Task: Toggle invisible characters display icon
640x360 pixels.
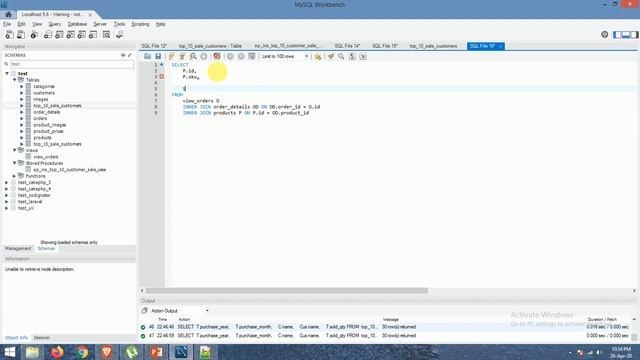Action: tap(352, 56)
